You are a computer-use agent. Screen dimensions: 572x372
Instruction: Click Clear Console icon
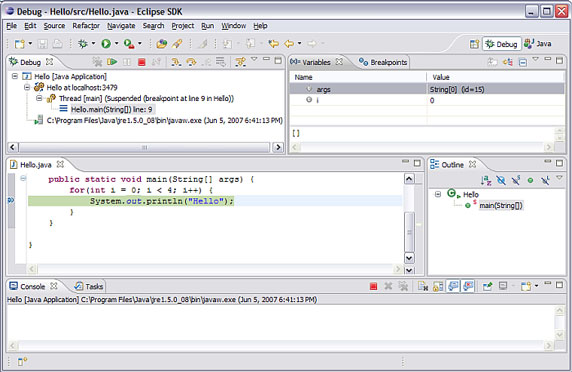[423, 287]
